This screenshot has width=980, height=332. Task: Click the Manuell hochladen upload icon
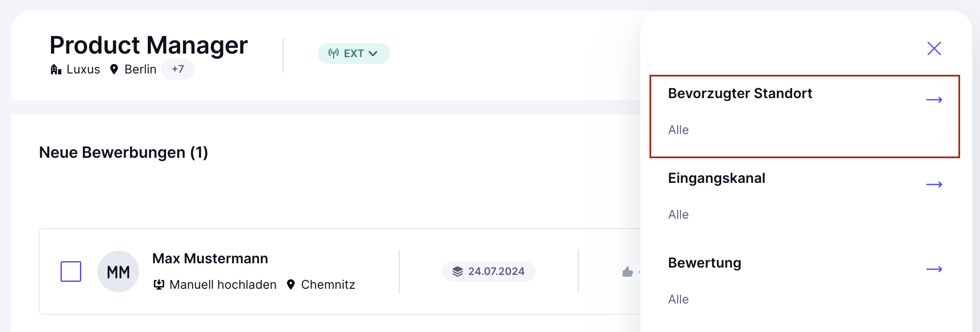point(159,284)
